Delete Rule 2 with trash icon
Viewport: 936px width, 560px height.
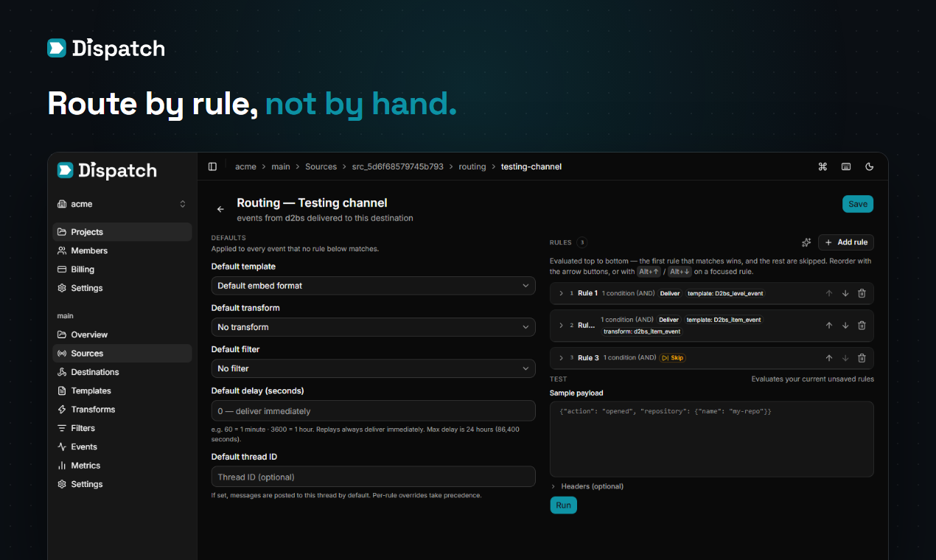tap(862, 326)
